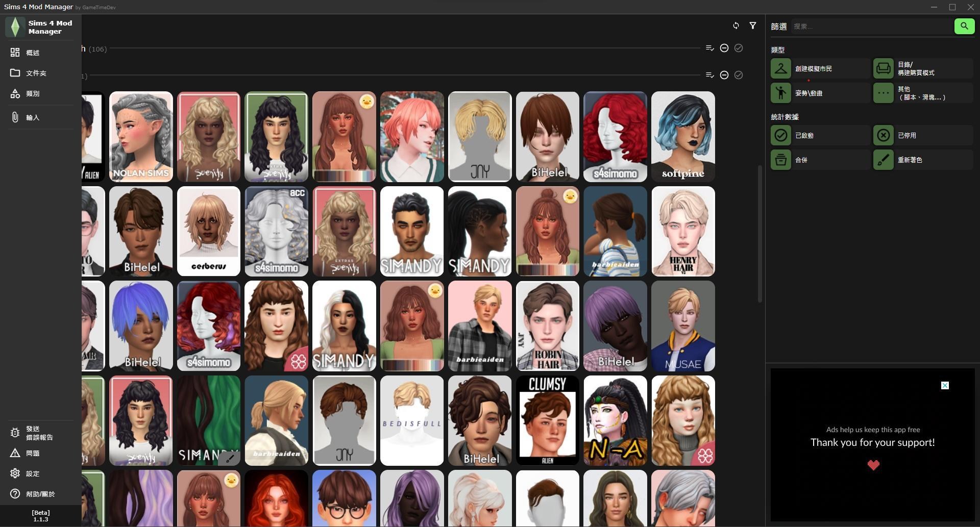Enable all mods with the checkmark circle
This screenshot has height=527, width=980.
tap(739, 48)
